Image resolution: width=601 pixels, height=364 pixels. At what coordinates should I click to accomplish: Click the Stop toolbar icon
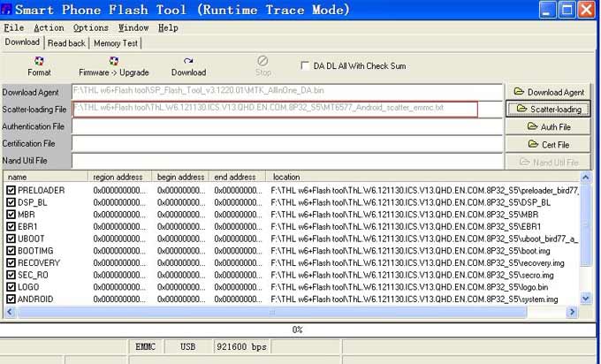[x=262, y=61]
